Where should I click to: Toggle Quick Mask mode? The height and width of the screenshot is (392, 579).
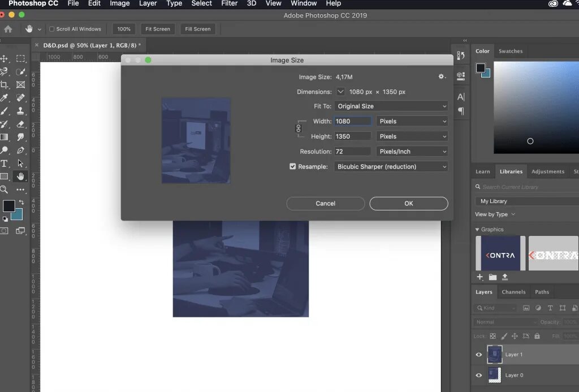tap(4, 231)
